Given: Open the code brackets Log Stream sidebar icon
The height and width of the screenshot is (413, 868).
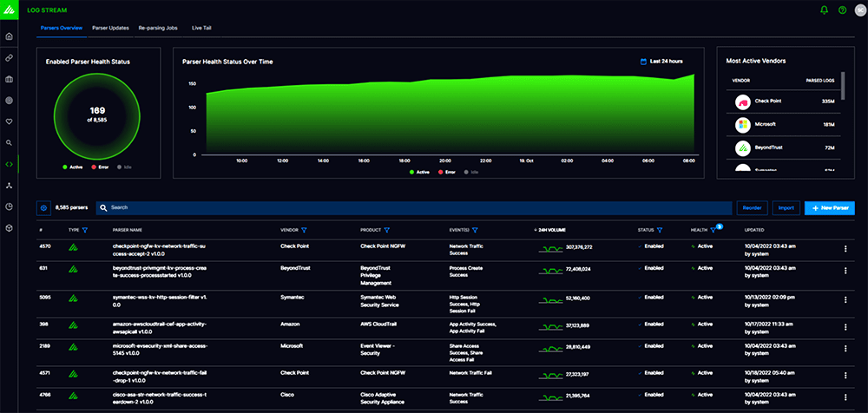Looking at the screenshot, I should click(9, 164).
